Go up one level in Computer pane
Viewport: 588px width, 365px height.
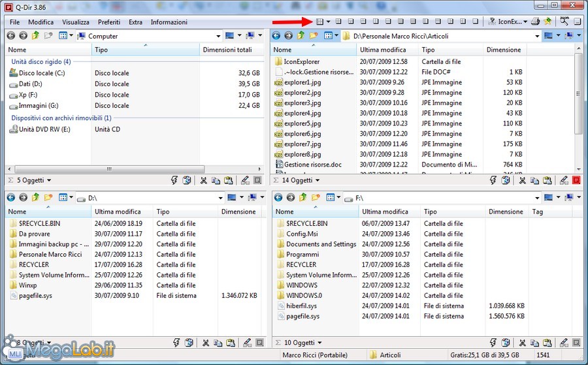(x=35, y=36)
